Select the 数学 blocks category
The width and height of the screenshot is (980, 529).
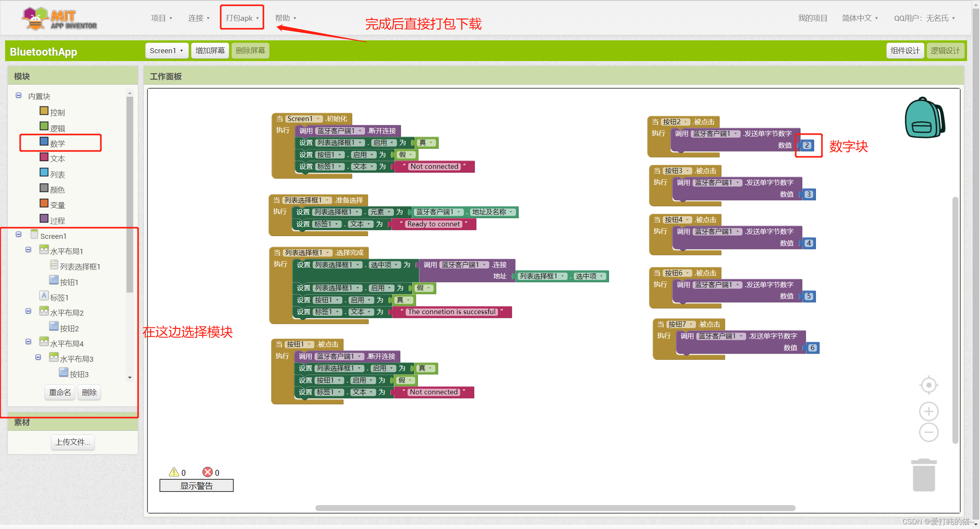pyautogui.click(x=57, y=143)
